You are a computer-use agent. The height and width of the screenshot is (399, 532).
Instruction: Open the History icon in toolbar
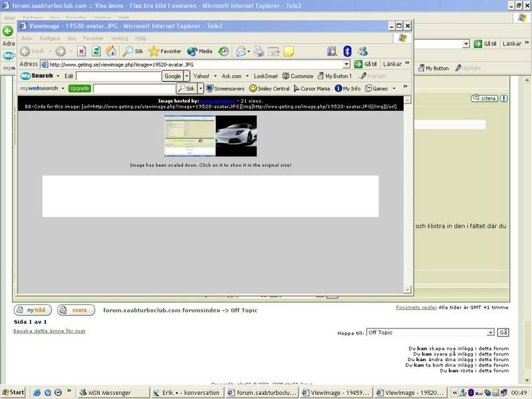[223, 51]
